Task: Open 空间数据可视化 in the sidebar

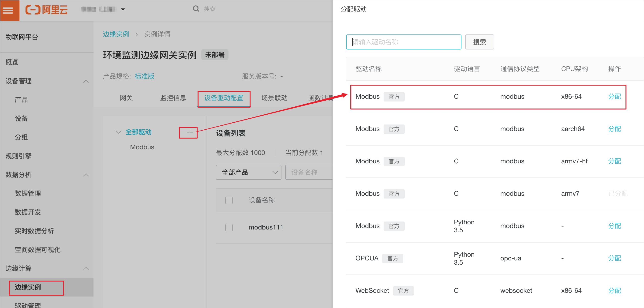Action: click(37, 250)
